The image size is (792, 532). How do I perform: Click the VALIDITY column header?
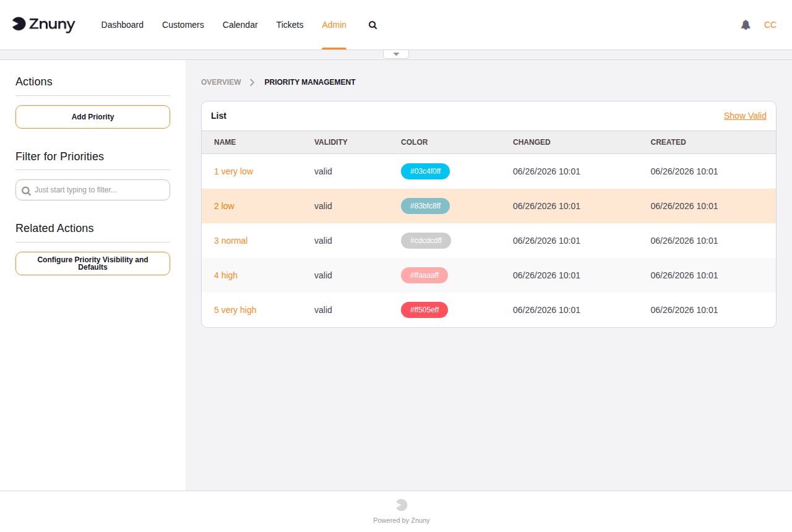pos(331,142)
